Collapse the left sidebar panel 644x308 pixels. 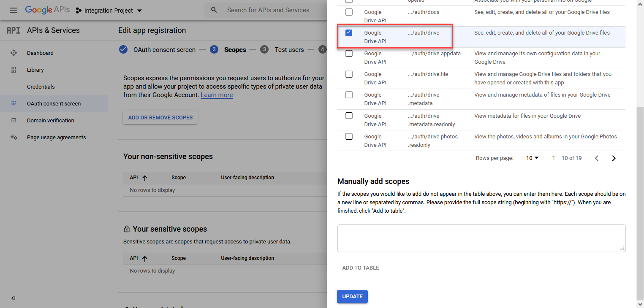point(13,298)
